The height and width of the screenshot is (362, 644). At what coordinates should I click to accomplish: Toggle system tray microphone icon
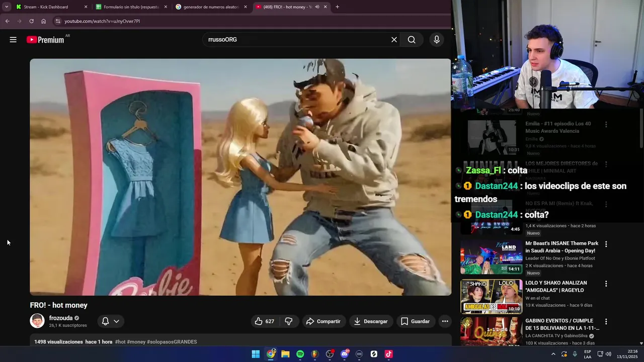[575, 354]
